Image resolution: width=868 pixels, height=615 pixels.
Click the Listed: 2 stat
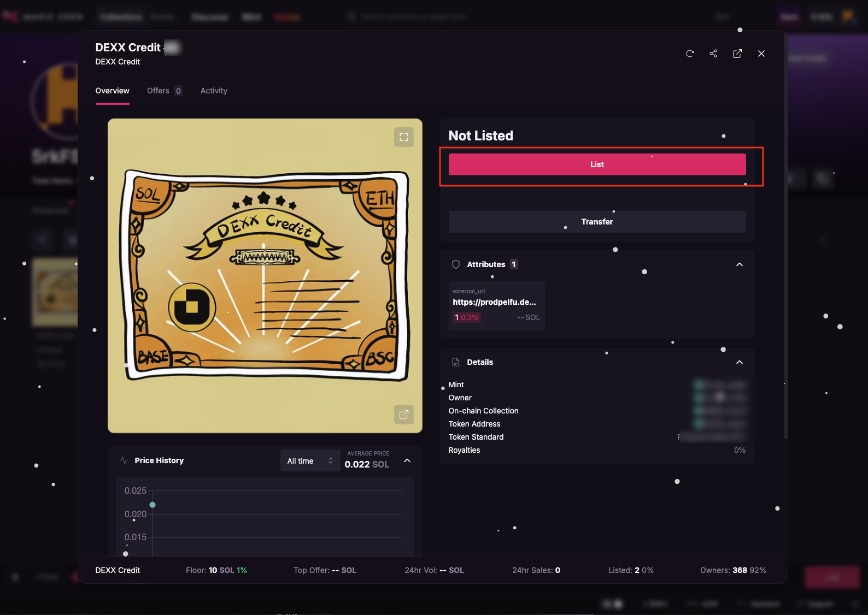pos(631,570)
